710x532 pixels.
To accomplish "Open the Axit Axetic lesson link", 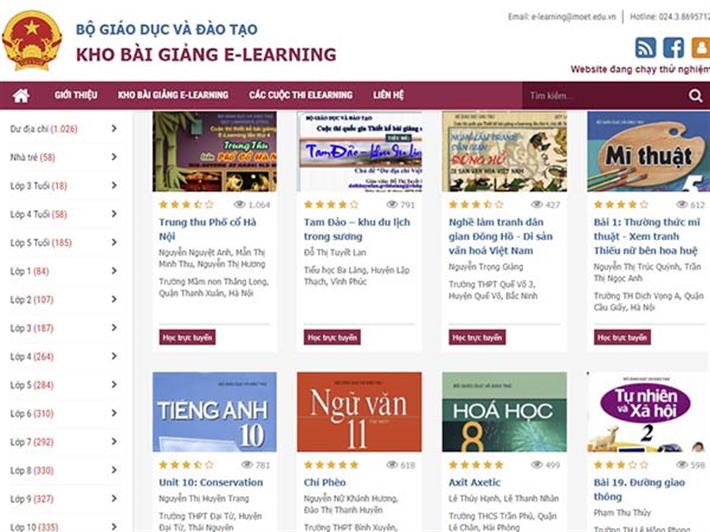I will point(474,482).
